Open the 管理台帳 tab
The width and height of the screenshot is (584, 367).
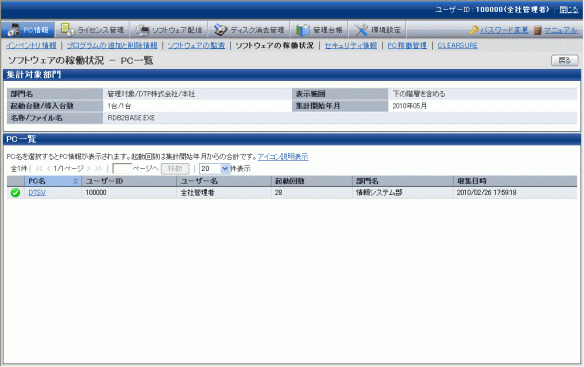pyautogui.click(x=319, y=29)
